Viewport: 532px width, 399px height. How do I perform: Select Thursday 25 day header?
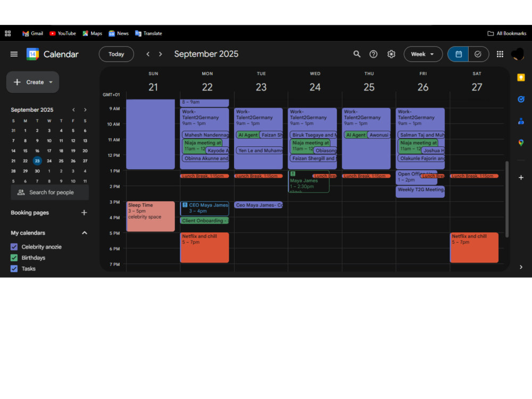369,87
